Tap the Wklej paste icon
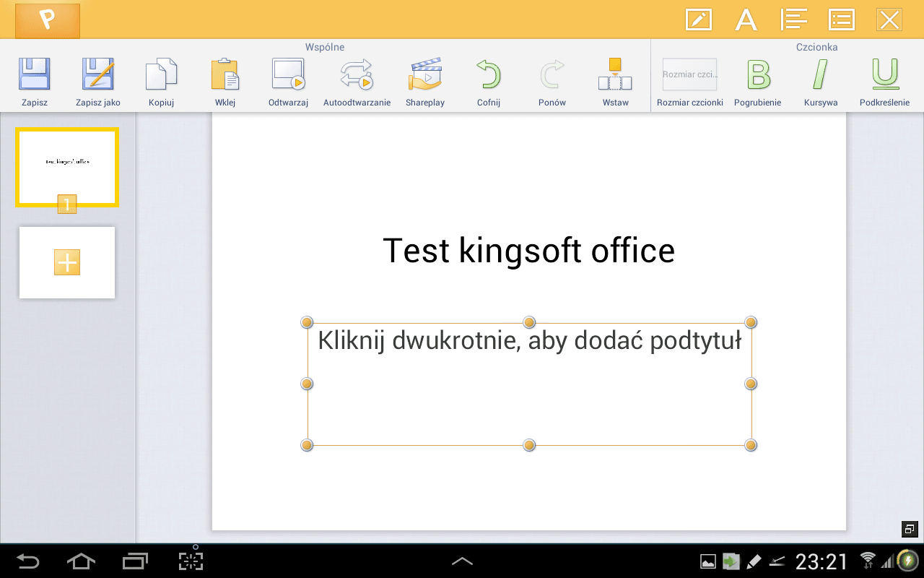The height and width of the screenshot is (578, 924). pos(225,74)
